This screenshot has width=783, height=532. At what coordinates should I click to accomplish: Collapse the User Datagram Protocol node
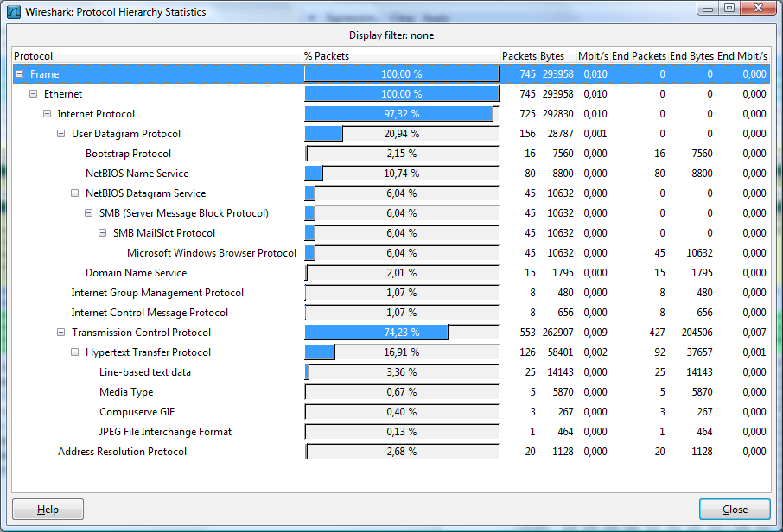tap(60, 134)
